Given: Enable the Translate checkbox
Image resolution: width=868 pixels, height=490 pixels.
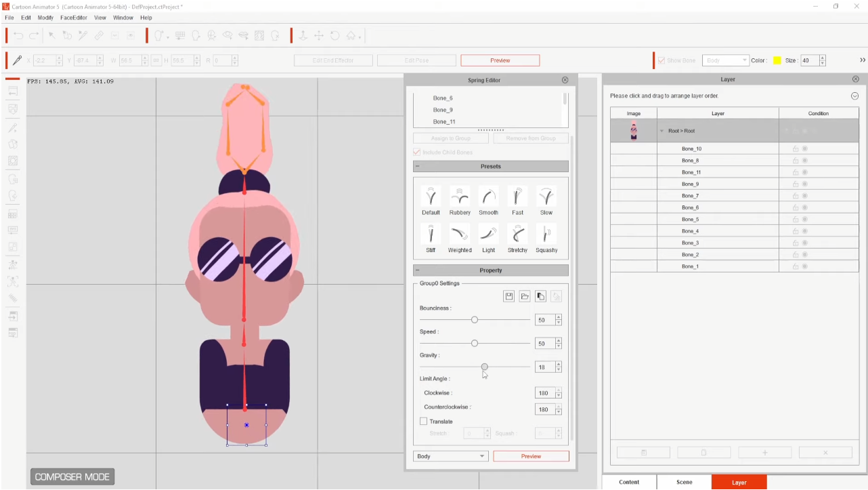Looking at the screenshot, I should click(x=424, y=422).
